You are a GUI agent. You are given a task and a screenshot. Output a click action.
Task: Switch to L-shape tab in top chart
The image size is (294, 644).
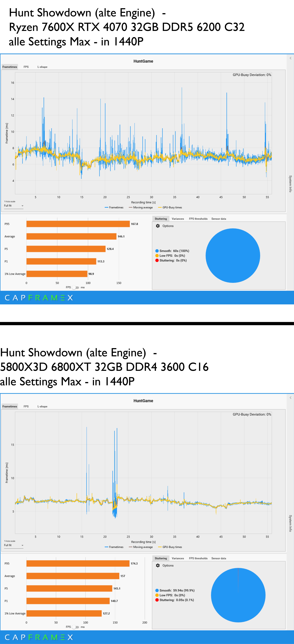tap(42, 67)
